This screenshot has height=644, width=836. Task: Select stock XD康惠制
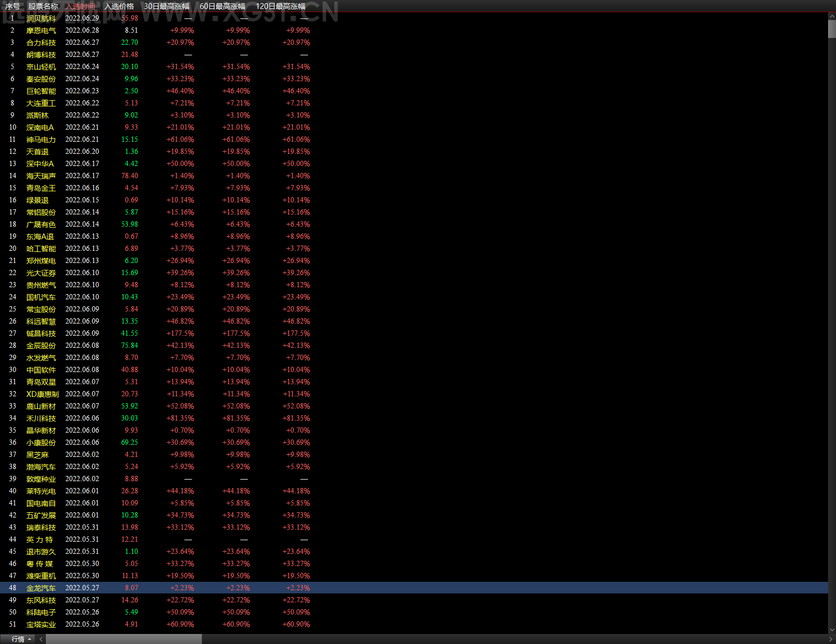tap(43, 394)
